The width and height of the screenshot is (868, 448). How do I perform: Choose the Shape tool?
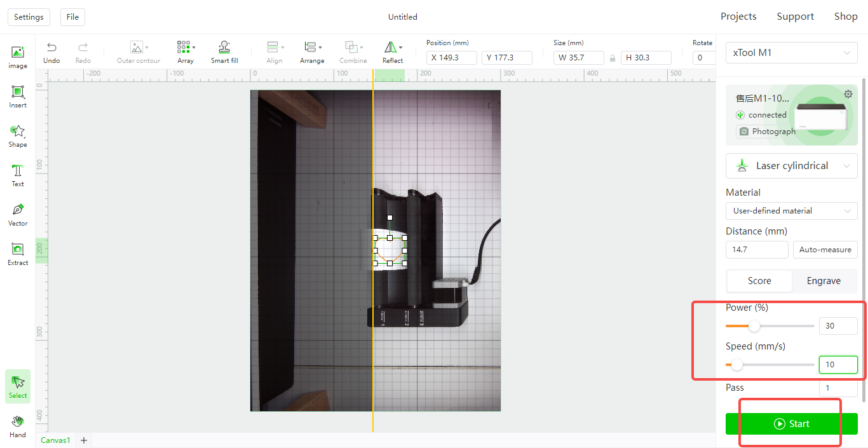click(18, 135)
